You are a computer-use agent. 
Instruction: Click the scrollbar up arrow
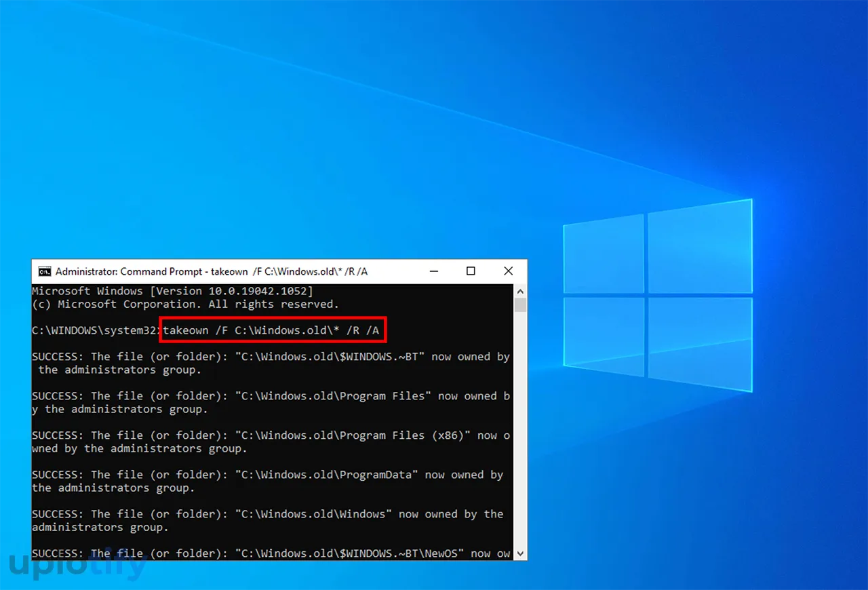pos(520,290)
